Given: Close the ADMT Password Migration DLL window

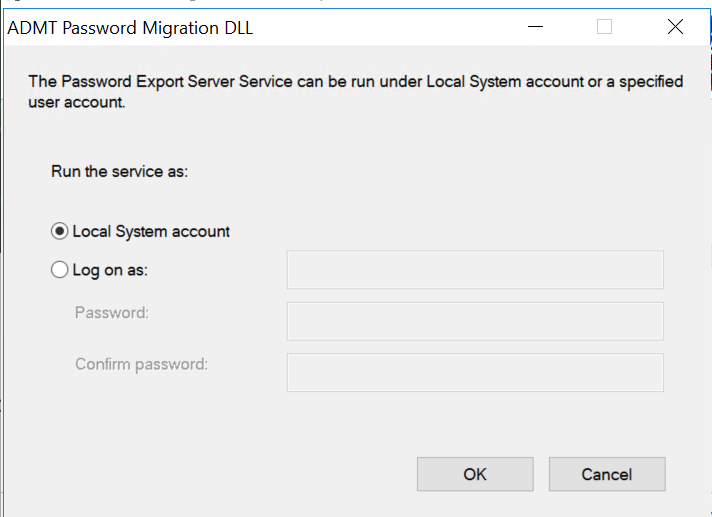Looking at the screenshot, I should 675,27.
